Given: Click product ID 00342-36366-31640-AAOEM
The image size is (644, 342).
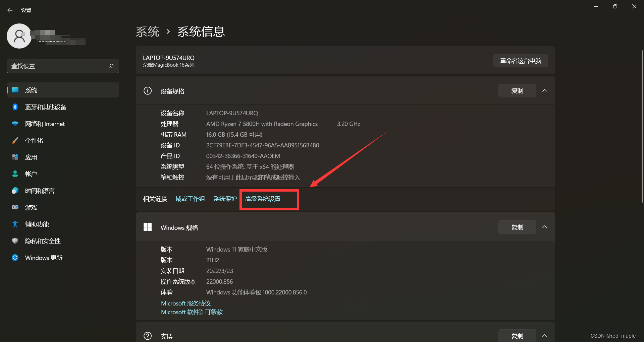Looking at the screenshot, I should (243, 156).
